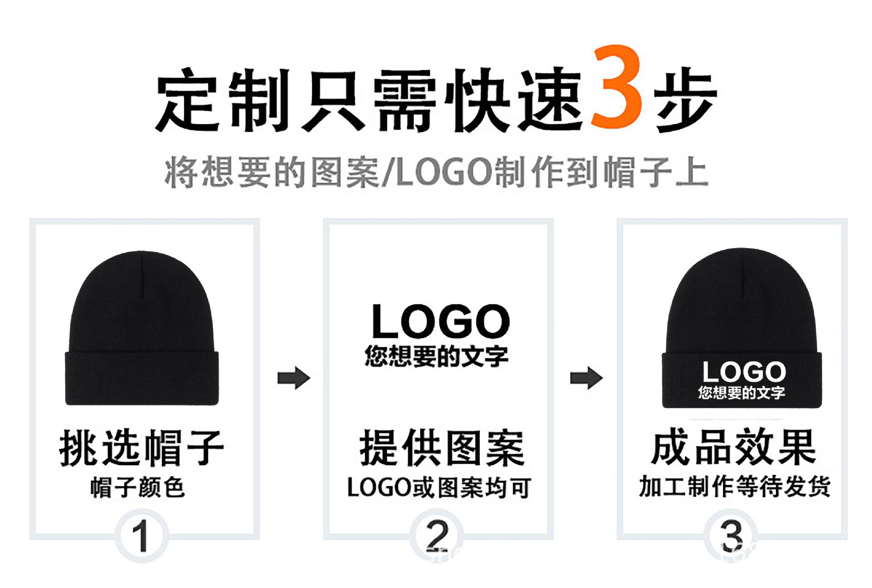Click the 帽子颜色 caption
This screenshot has width=872, height=588.
138,488
